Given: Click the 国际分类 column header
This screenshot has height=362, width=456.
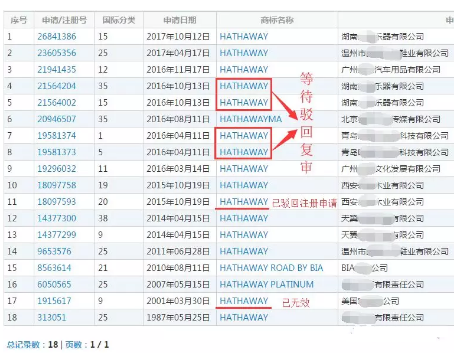Looking at the screenshot, I should 119,20.
